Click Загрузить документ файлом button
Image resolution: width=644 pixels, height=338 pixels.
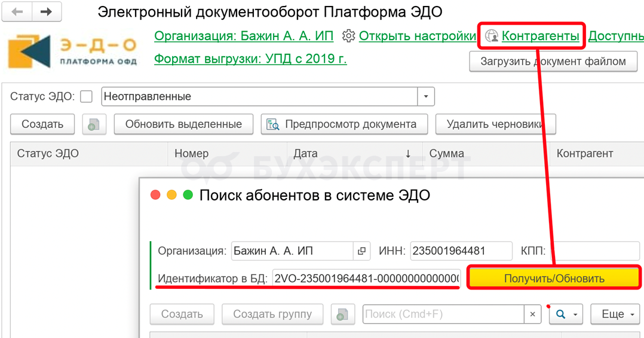[553, 62]
